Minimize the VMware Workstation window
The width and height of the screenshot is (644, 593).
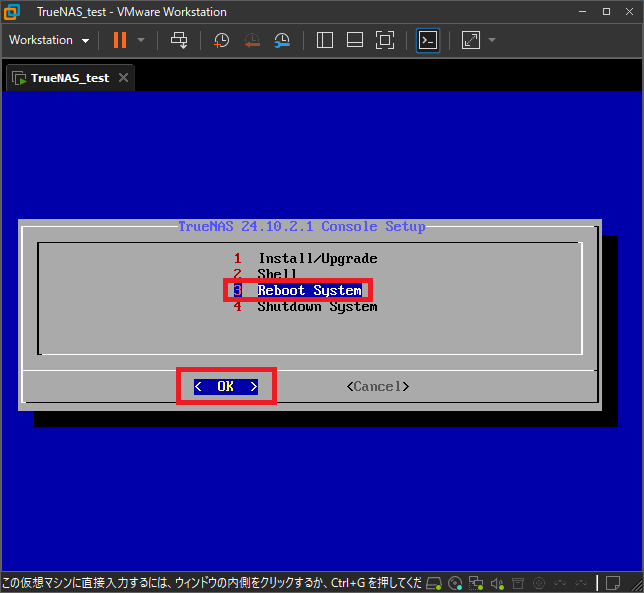click(x=582, y=11)
